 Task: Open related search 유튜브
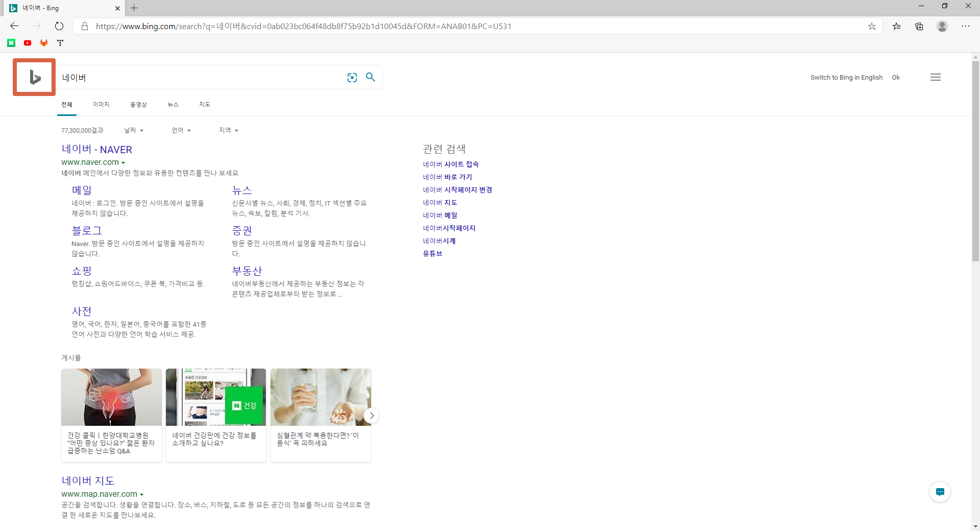pos(432,254)
